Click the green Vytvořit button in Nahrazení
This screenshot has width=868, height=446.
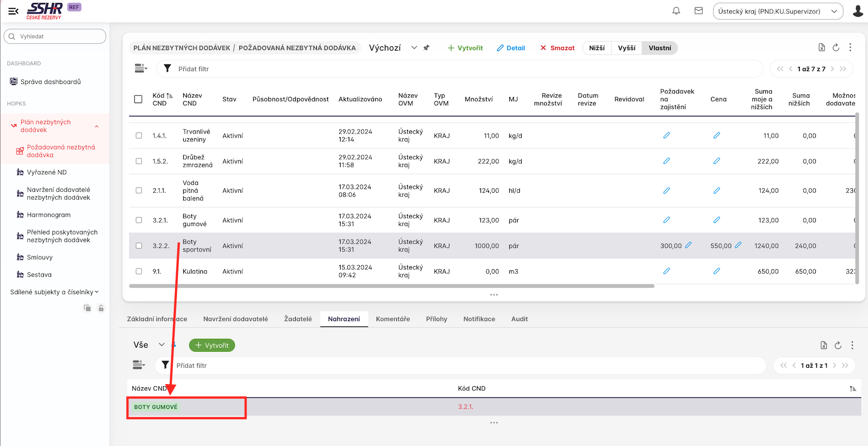[x=212, y=345]
